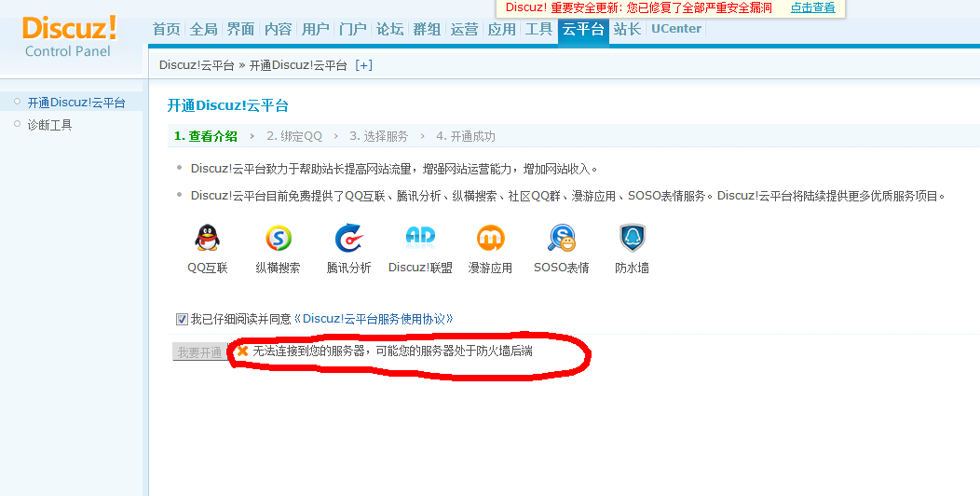Open the 运营 menu
This screenshot has height=496, width=980.
coord(464,29)
